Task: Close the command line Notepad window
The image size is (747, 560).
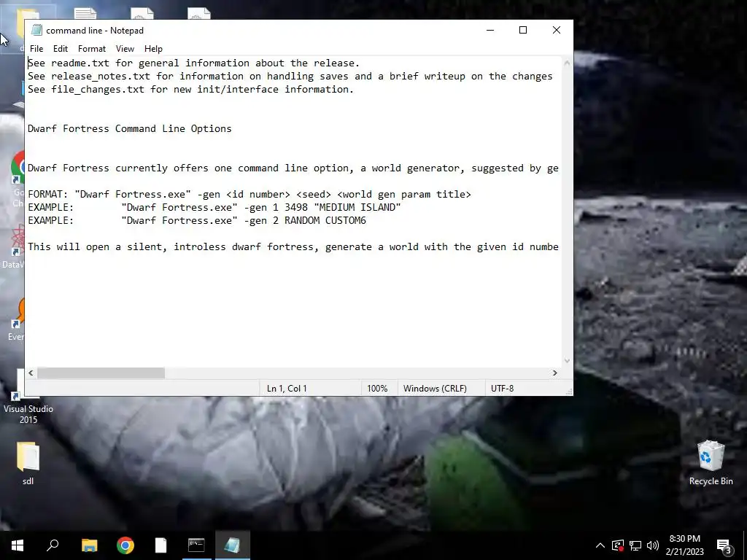Action: pyautogui.click(x=556, y=30)
